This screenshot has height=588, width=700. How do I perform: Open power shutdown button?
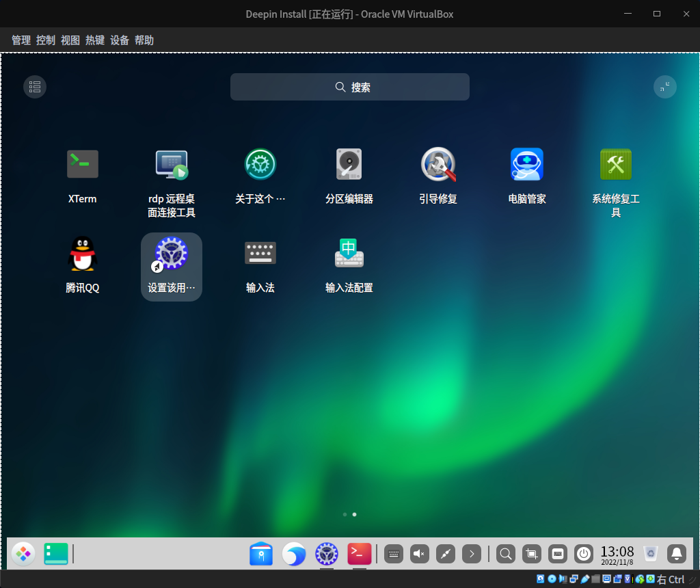[x=584, y=554]
